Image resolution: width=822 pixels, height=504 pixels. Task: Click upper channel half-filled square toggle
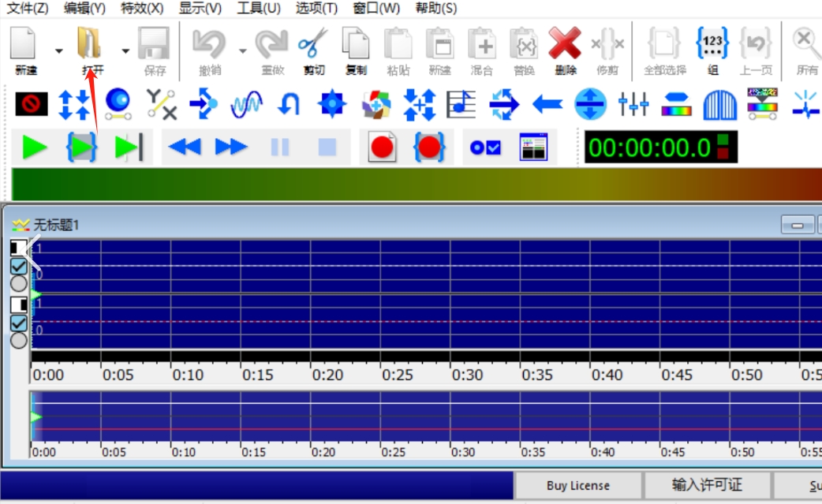[x=18, y=248]
